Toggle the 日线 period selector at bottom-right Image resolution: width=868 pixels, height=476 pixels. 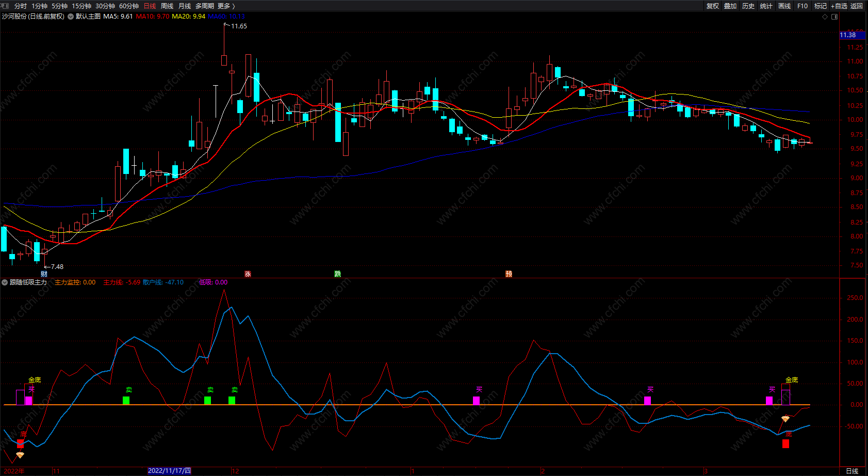point(852,471)
